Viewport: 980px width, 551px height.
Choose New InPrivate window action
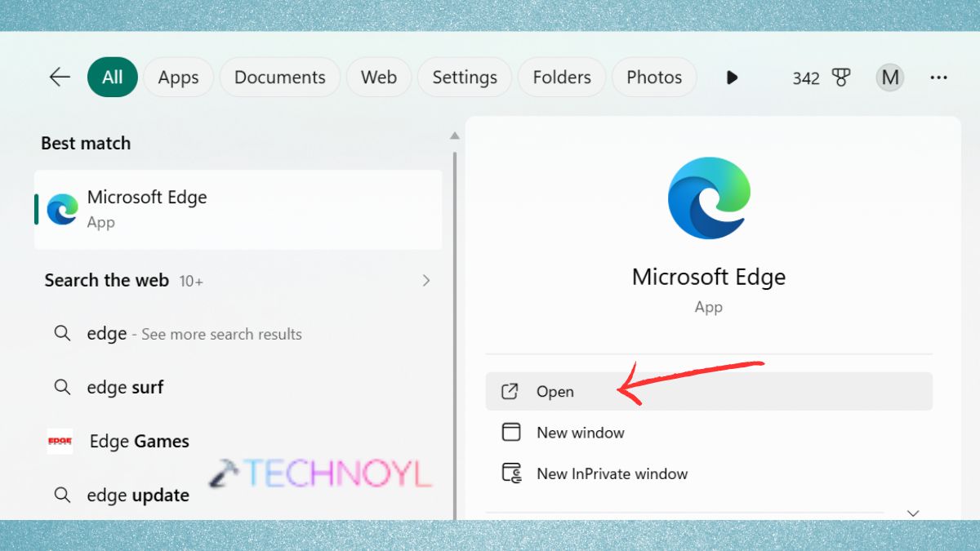[x=709, y=473]
